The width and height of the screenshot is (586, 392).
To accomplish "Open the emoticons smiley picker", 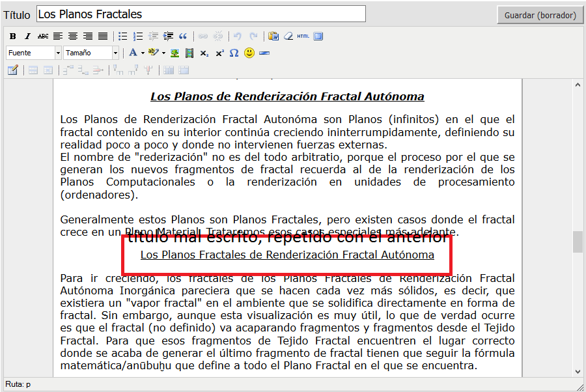I will click(249, 53).
